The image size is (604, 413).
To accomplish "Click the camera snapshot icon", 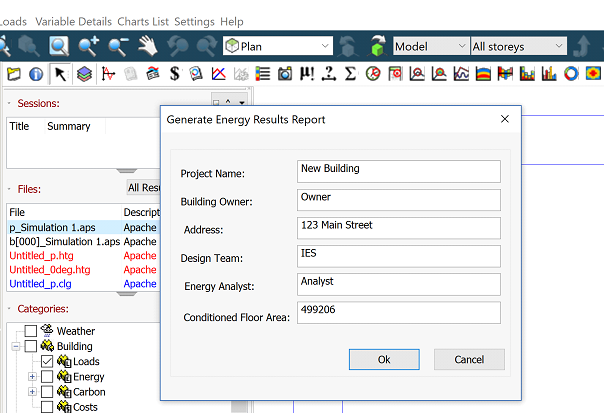I will 284,73.
